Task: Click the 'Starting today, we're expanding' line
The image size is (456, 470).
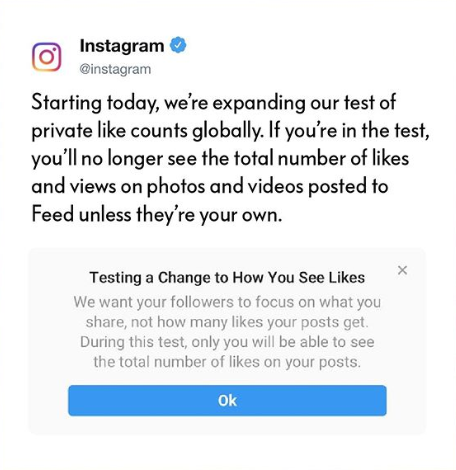Action: pyautogui.click(x=214, y=102)
